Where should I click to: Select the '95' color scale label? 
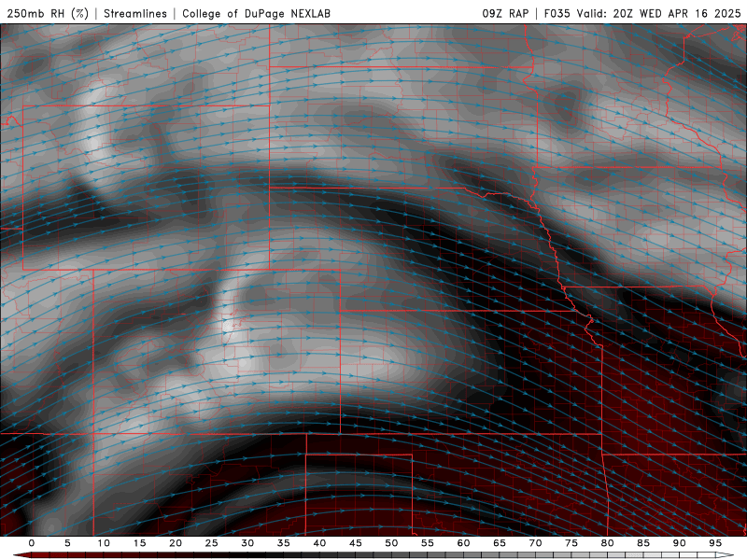[715, 543]
